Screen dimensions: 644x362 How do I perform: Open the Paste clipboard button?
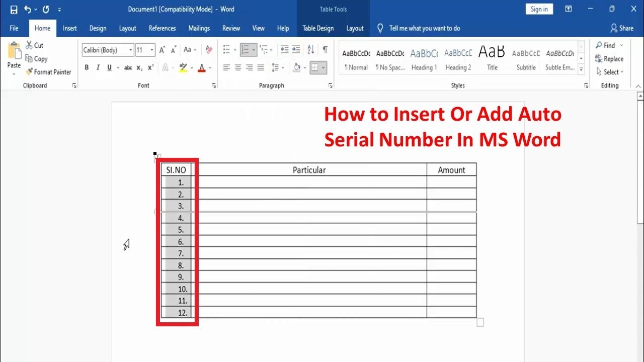coord(14,58)
